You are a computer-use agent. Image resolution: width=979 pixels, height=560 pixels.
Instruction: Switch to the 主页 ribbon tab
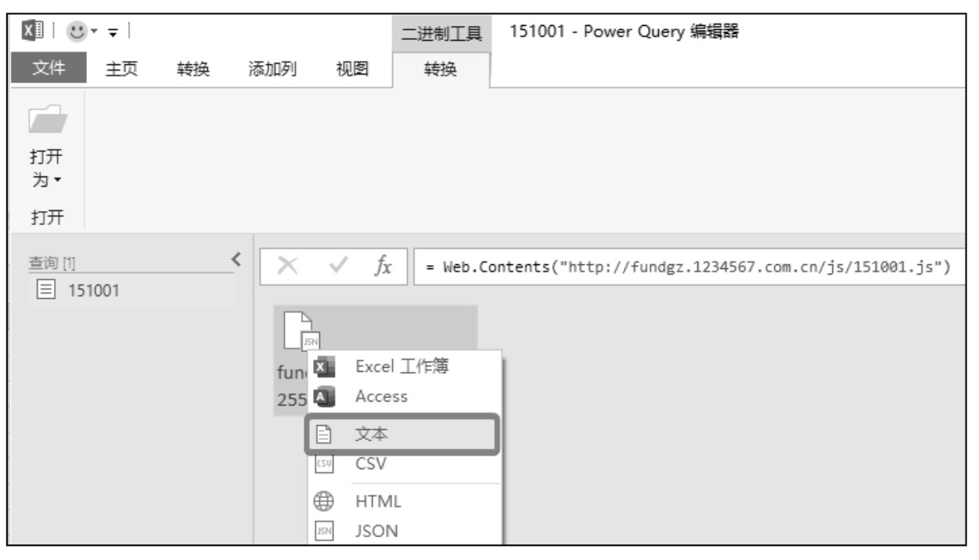(120, 70)
